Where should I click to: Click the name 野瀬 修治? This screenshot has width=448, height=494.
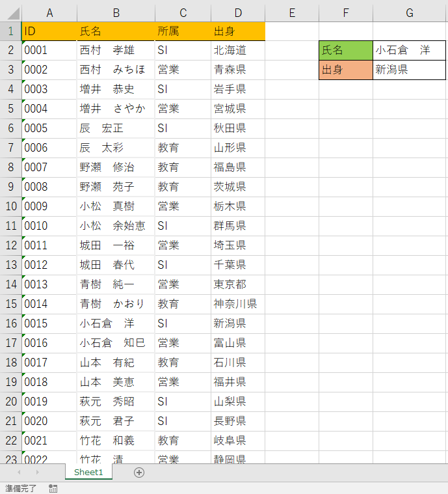(x=107, y=167)
